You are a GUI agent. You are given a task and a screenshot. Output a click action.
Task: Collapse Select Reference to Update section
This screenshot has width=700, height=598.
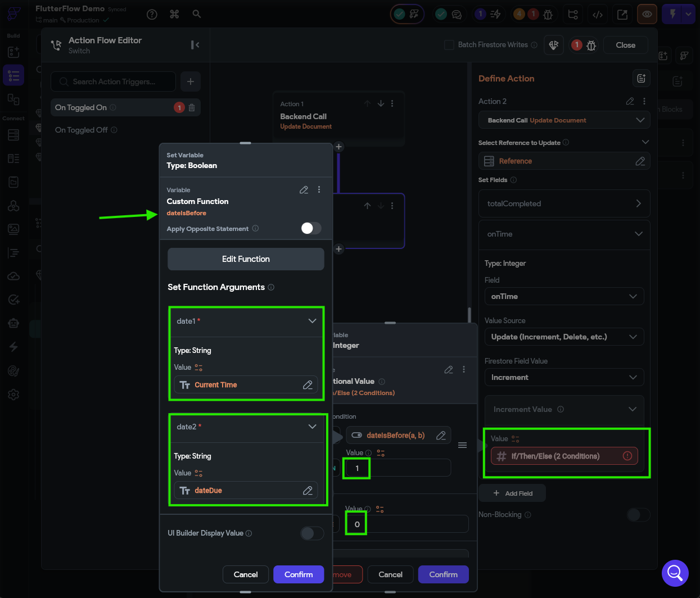pyautogui.click(x=645, y=142)
